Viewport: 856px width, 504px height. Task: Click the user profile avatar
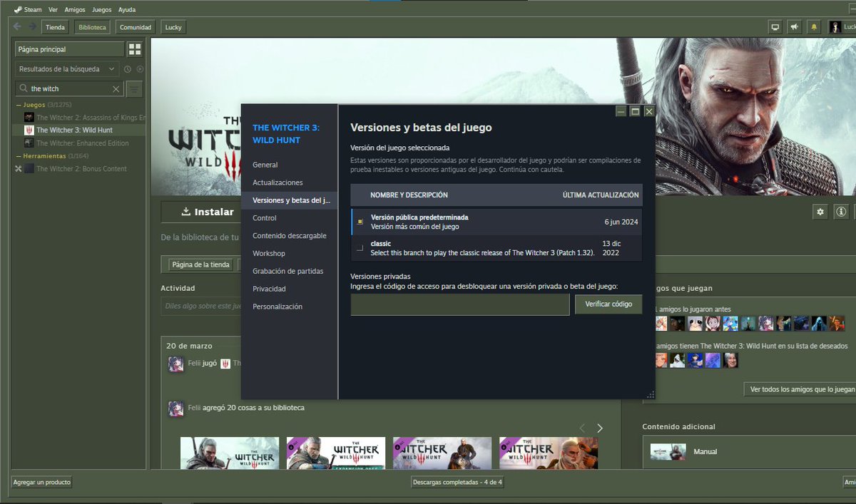click(835, 27)
